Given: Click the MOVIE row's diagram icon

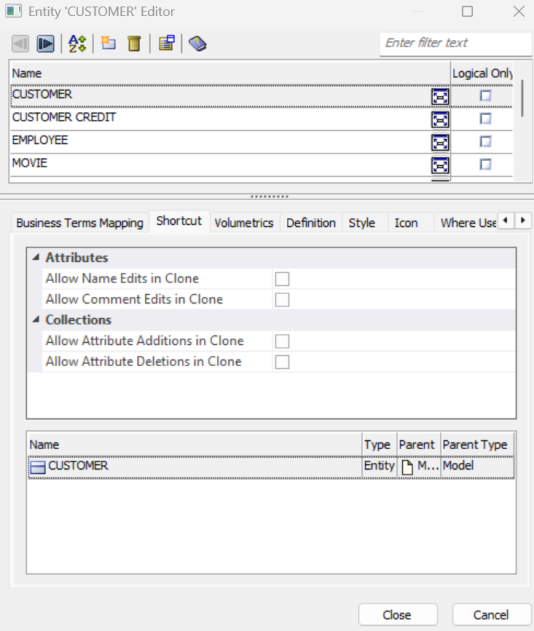Looking at the screenshot, I should pyautogui.click(x=440, y=165).
